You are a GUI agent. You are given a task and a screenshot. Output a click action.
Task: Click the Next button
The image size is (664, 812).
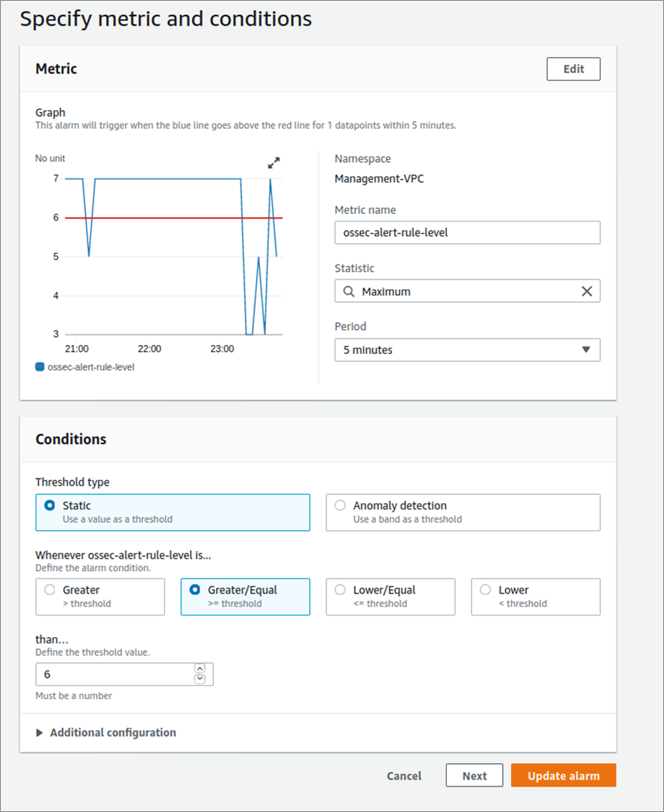[474, 775]
